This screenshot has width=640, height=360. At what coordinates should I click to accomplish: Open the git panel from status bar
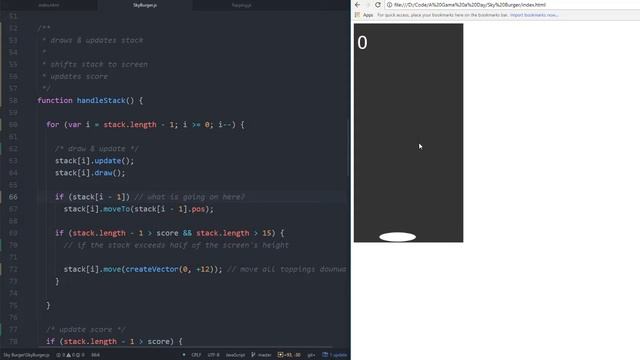(311, 355)
